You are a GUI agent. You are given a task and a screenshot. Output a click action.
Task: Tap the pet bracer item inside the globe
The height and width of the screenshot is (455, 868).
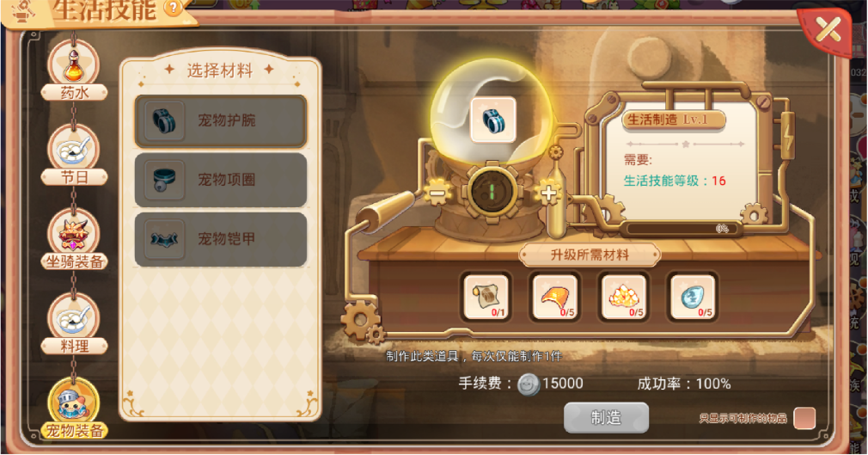click(492, 120)
